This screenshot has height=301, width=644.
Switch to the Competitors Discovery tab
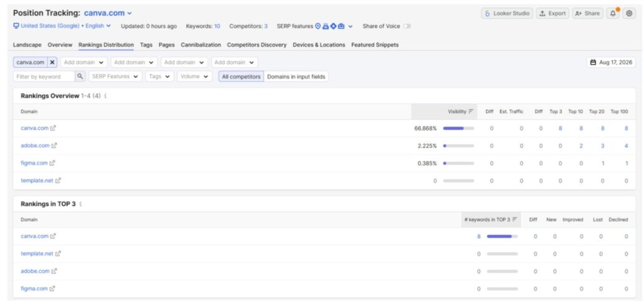pos(257,45)
